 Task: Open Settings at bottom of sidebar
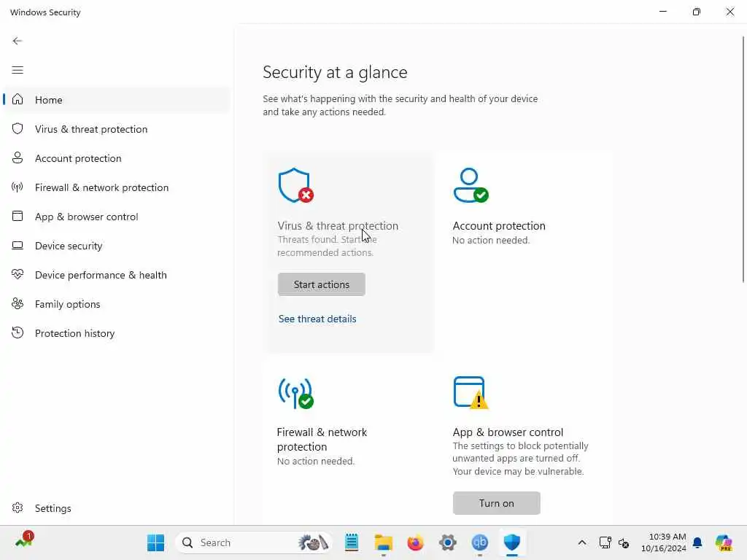click(x=117, y=508)
